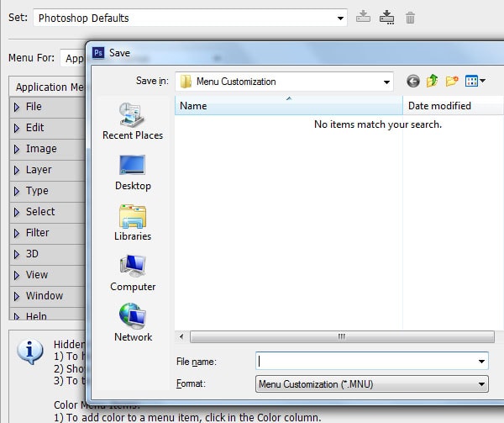Open Recent Places in the sidebar
This screenshot has width=504, height=423.
coord(133,121)
